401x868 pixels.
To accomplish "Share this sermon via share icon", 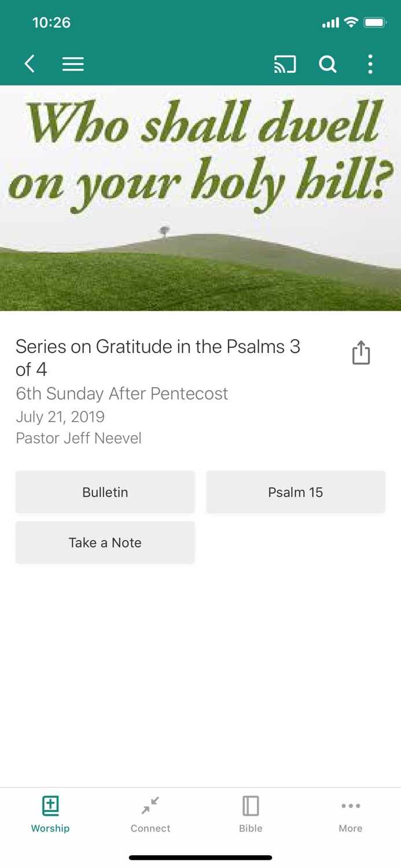I will 361,352.
